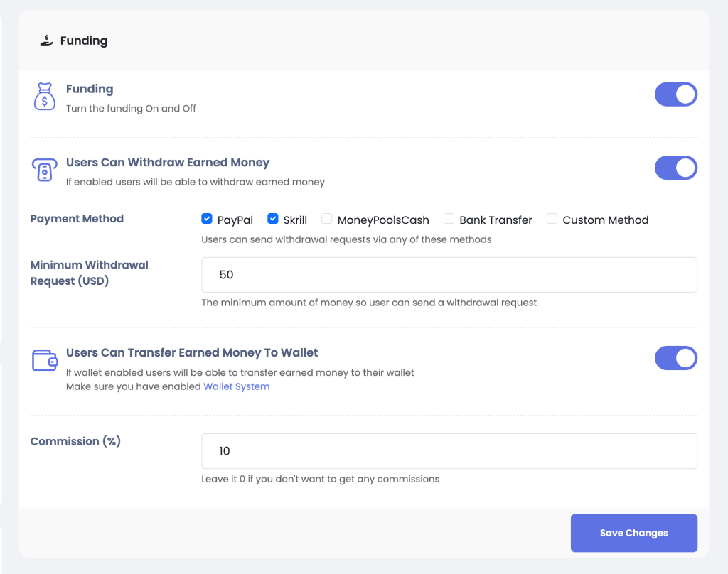Click 'If wallet enabled users will be able' description

tap(240, 373)
